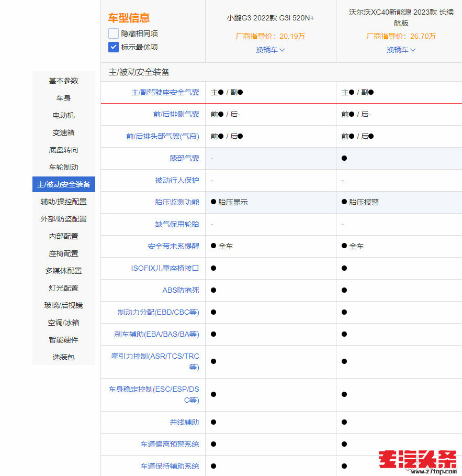Image resolution: width=462 pixels, height=476 pixels.
Task: Jump to 电动机 section
Action: click(64, 115)
